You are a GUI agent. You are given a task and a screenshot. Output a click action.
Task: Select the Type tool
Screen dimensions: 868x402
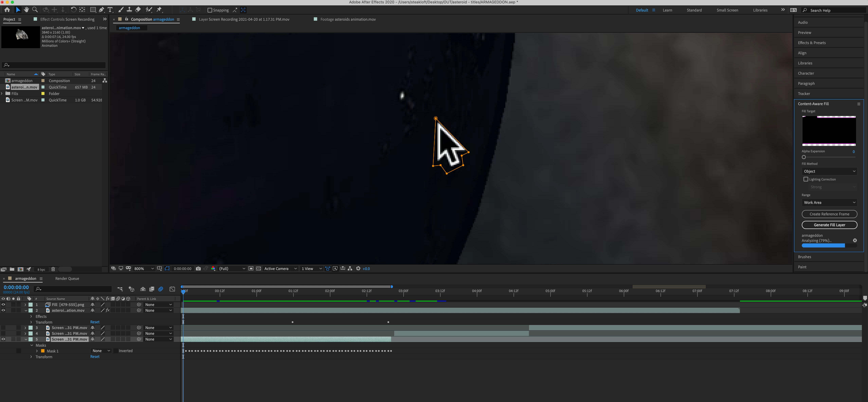tap(110, 10)
